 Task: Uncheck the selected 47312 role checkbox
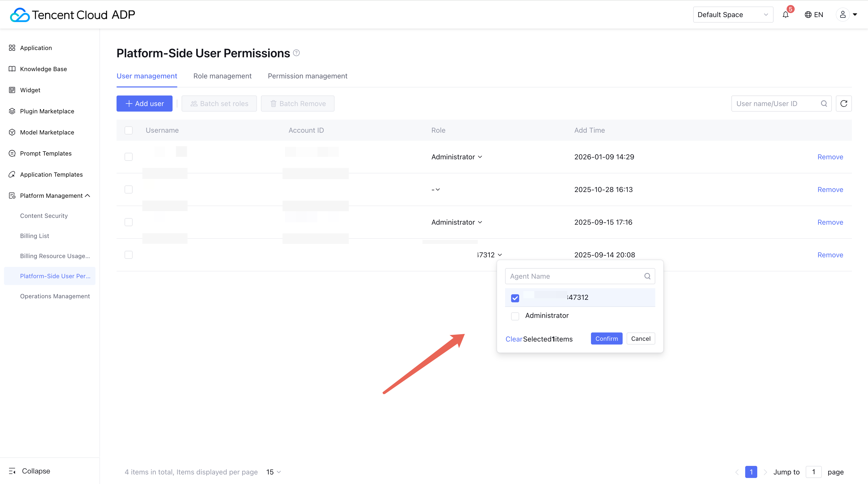pos(515,298)
